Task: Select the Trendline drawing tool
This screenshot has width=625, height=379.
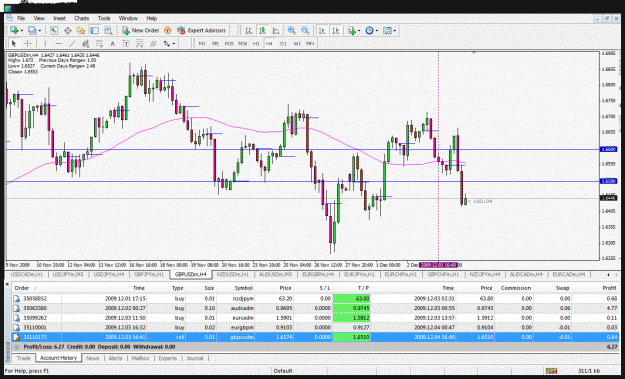Action: tap(72, 43)
